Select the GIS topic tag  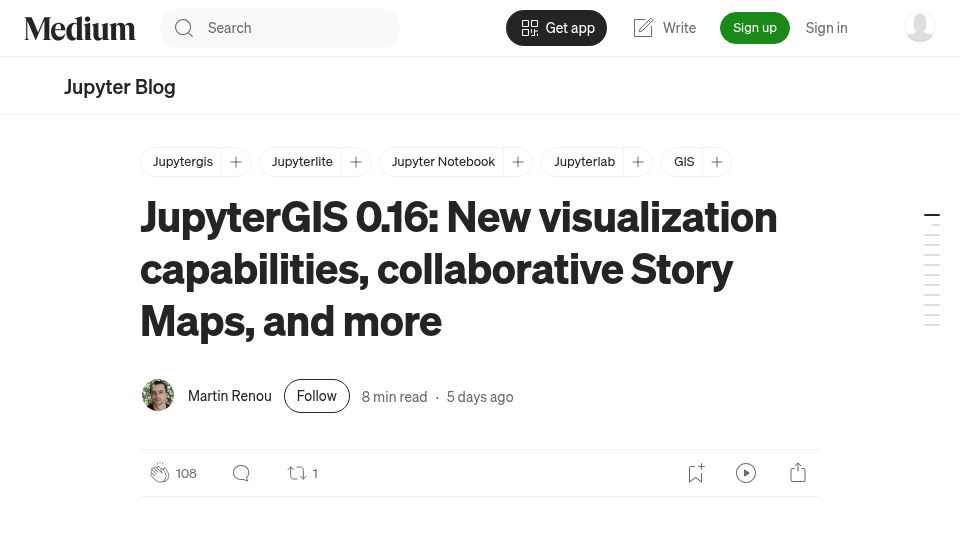(684, 162)
